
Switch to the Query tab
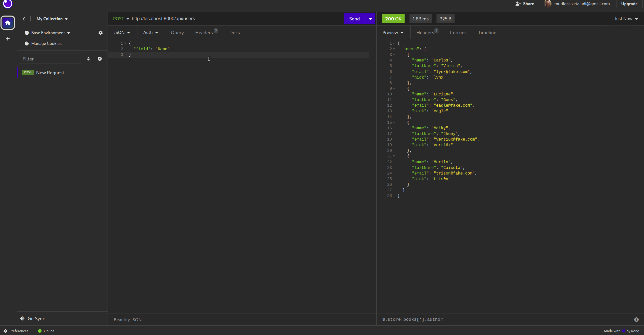point(177,32)
